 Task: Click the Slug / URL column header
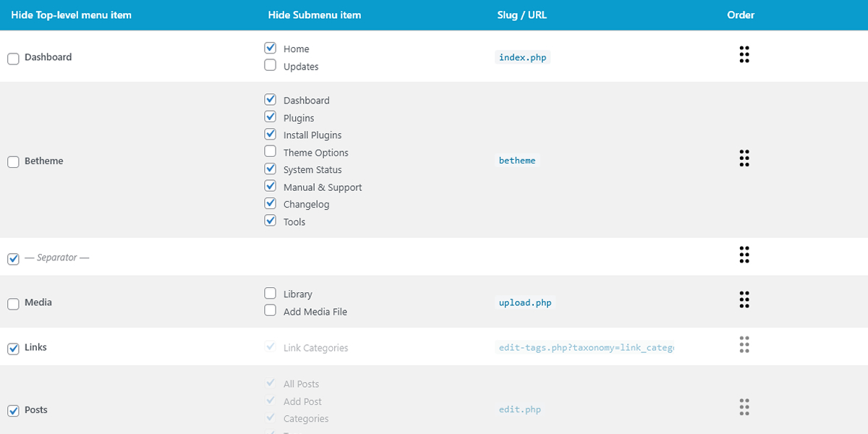[522, 15]
